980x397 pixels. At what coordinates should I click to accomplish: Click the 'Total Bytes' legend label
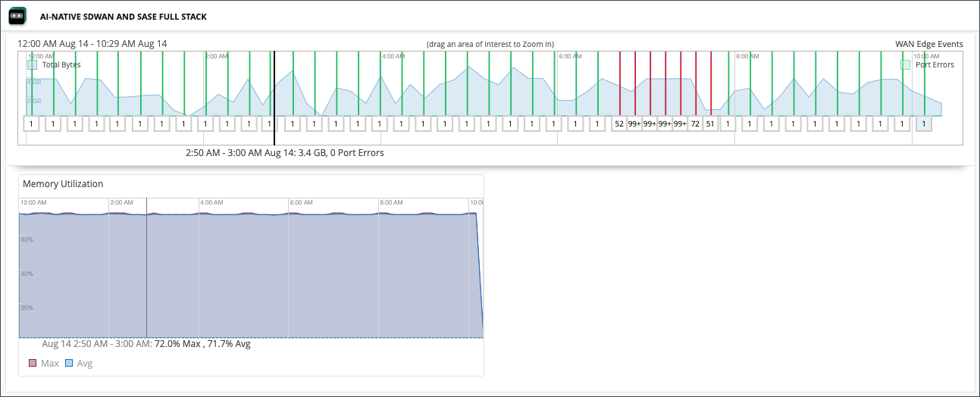(61, 65)
